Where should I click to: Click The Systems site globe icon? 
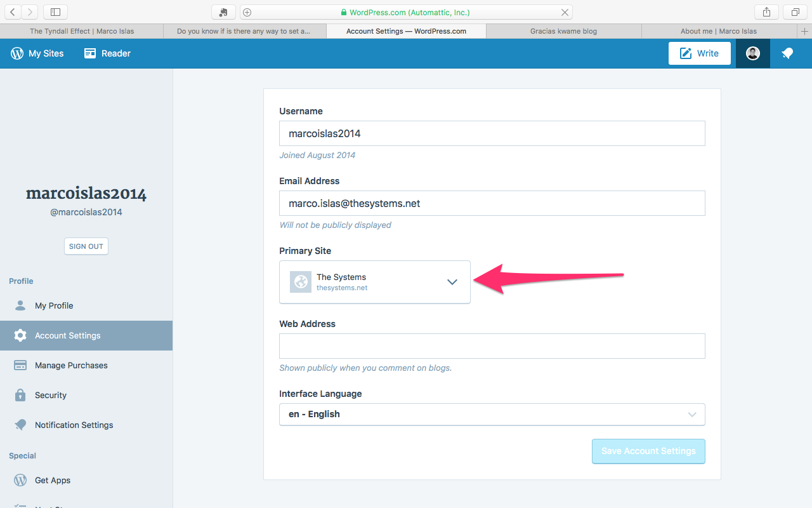(301, 282)
